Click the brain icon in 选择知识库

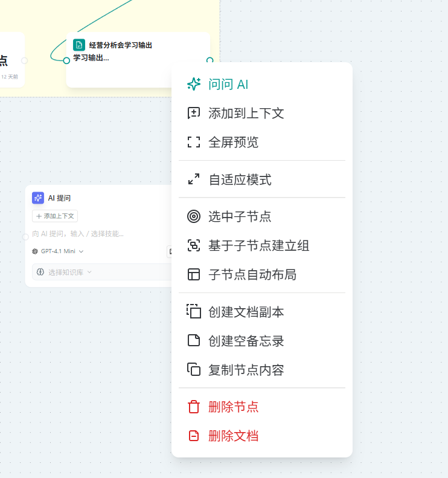pos(40,272)
